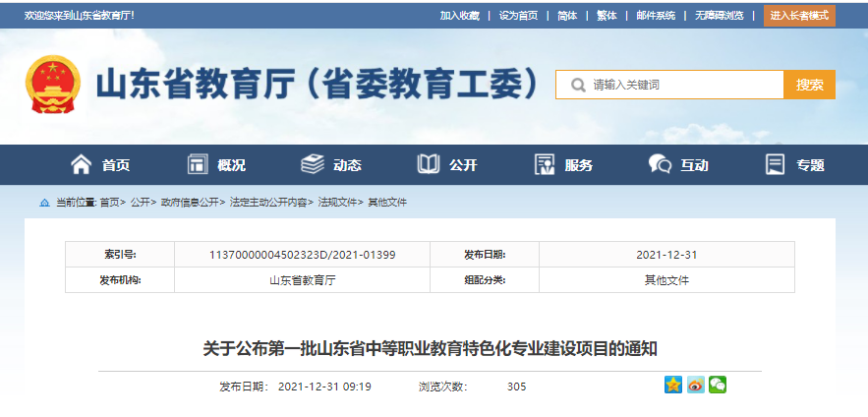Share to WeChat icon
The width and height of the screenshot is (868, 417).
(x=718, y=385)
